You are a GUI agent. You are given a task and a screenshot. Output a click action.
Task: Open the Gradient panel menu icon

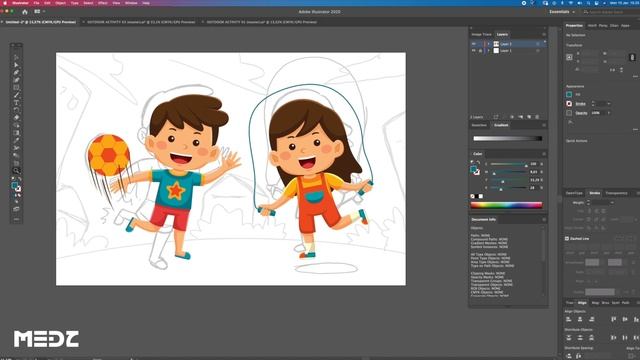tap(544, 125)
